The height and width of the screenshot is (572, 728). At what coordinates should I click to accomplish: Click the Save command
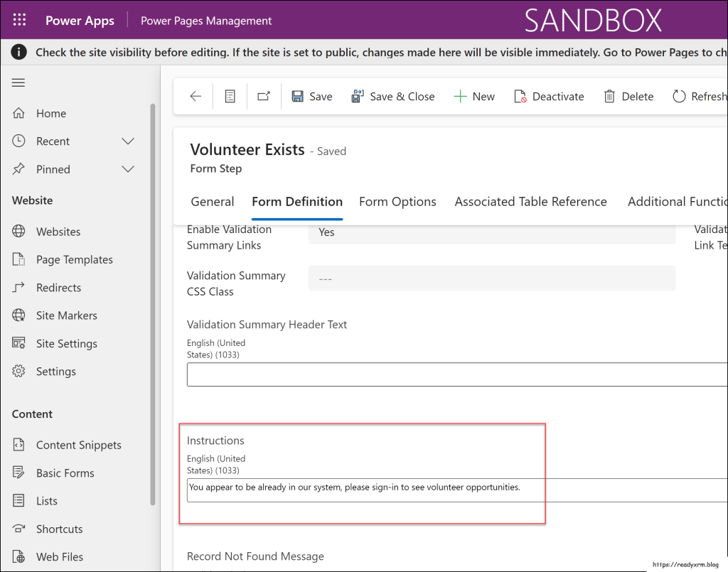pyautogui.click(x=312, y=97)
